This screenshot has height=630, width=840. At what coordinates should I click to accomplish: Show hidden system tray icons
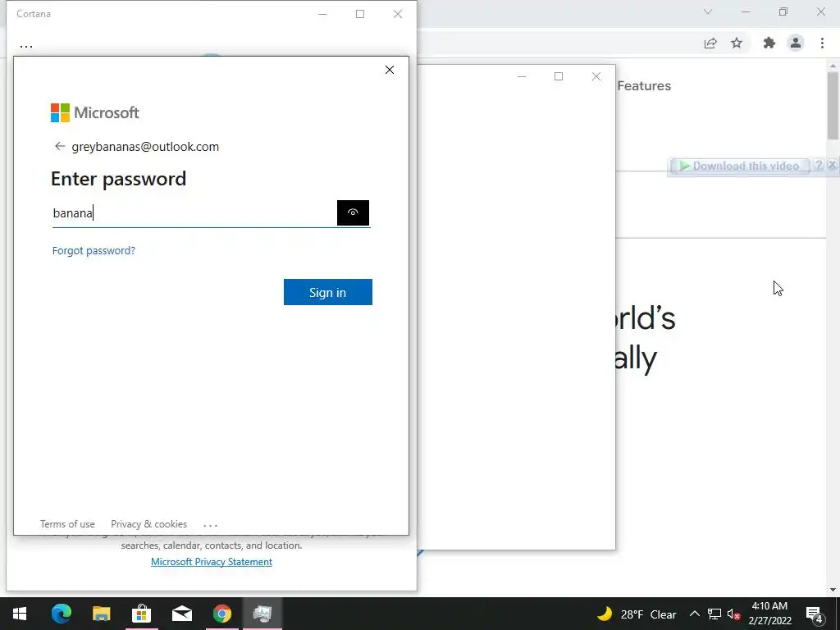point(694,614)
